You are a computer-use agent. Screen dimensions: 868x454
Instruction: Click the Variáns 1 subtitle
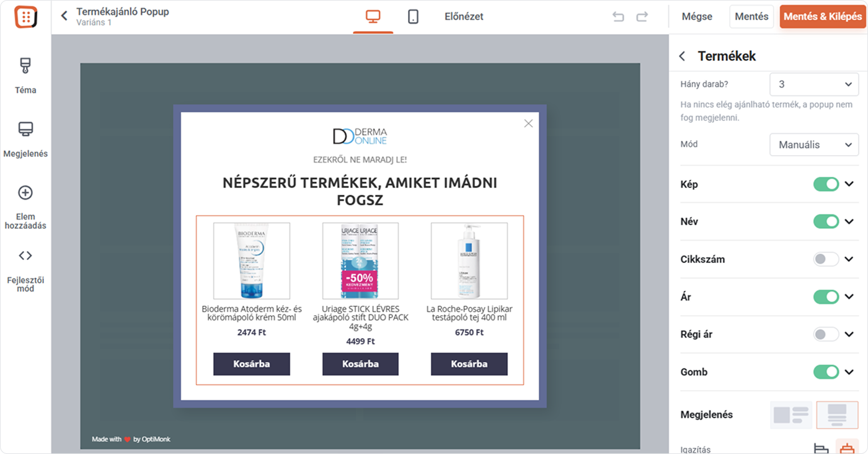pos(94,22)
